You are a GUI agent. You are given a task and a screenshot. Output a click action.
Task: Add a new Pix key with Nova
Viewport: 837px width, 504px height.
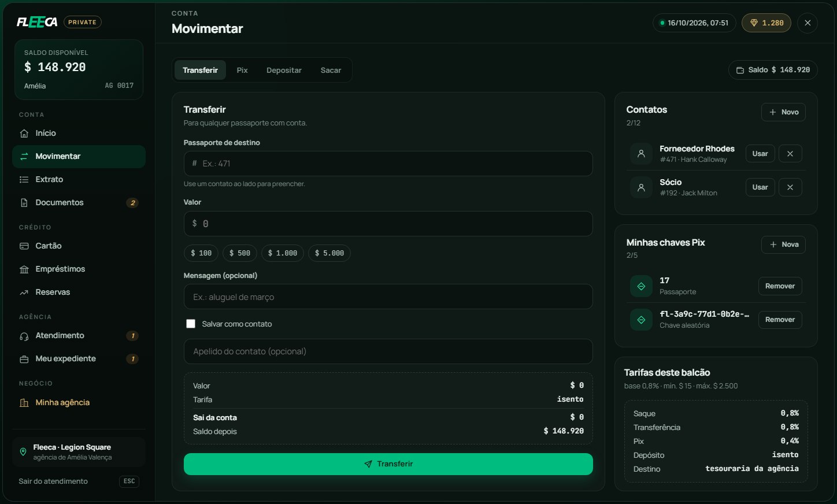(x=783, y=244)
